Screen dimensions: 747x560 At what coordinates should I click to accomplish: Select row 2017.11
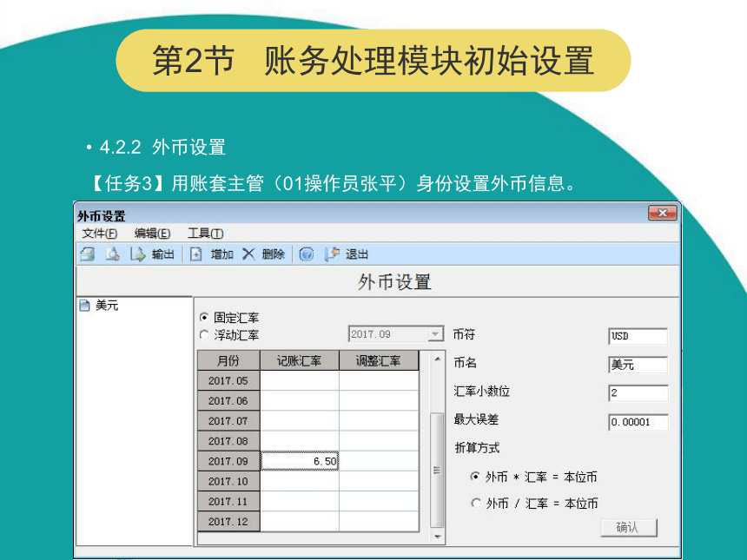click(x=228, y=501)
